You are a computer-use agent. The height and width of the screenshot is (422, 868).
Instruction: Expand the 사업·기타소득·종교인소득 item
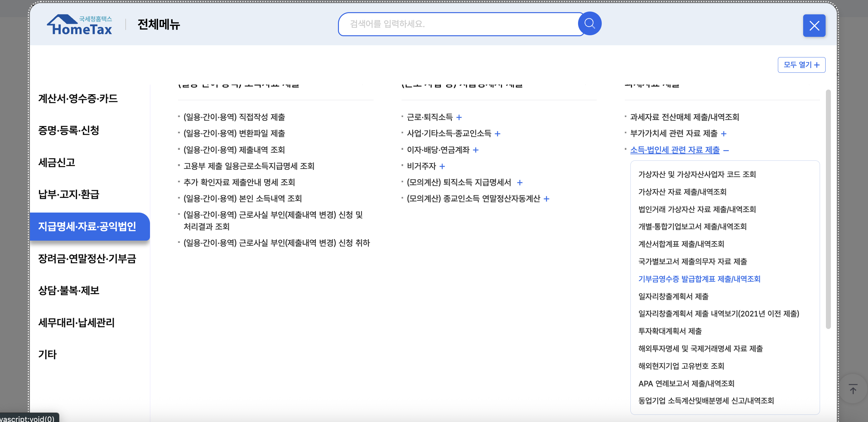click(x=498, y=134)
